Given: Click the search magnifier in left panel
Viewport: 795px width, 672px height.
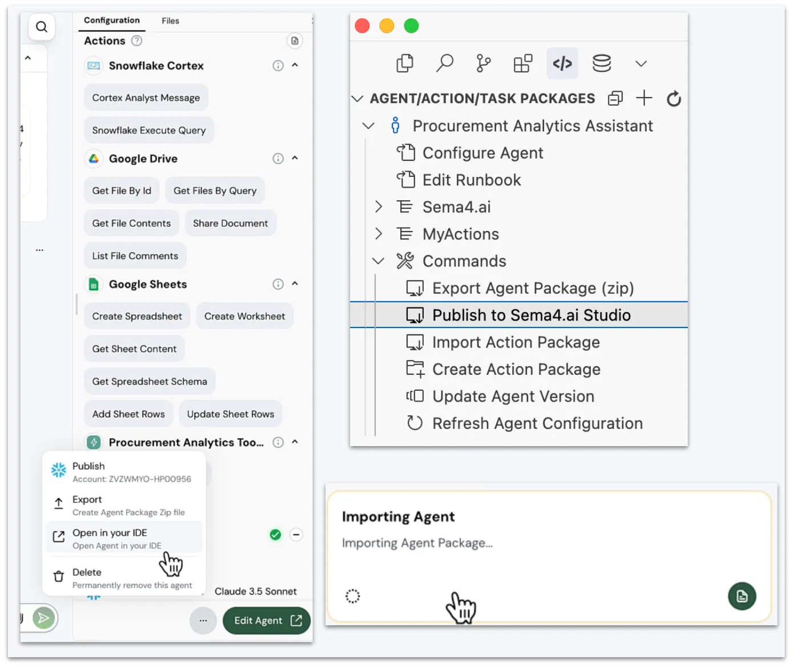Looking at the screenshot, I should (42, 27).
